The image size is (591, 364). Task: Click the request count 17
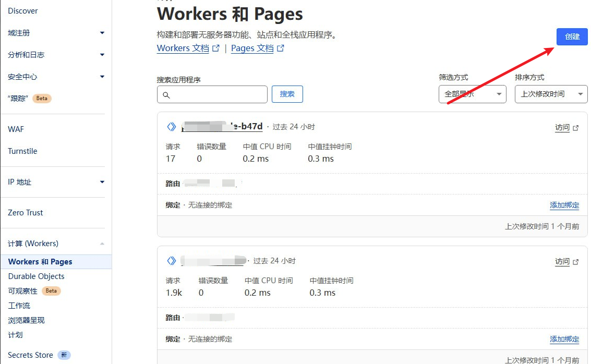(x=171, y=159)
